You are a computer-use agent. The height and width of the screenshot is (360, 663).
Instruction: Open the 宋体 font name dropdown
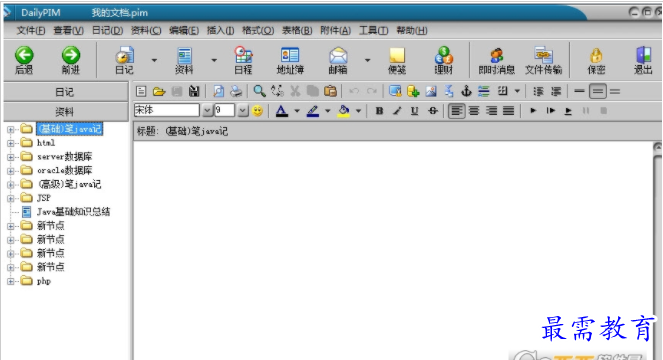(207, 111)
